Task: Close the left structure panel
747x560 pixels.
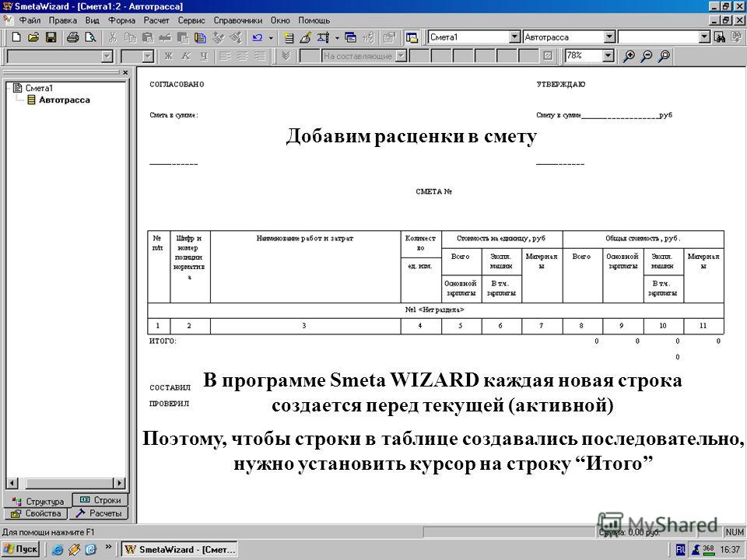Action: (125, 73)
